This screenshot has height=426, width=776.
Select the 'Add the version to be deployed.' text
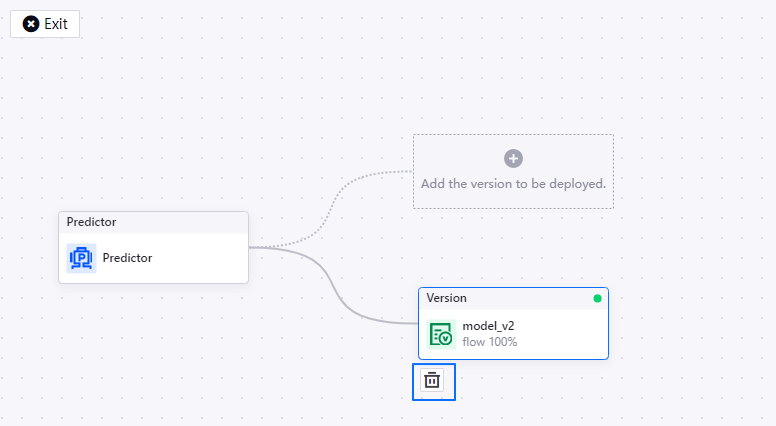pyautogui.click(x=513, y=184)
